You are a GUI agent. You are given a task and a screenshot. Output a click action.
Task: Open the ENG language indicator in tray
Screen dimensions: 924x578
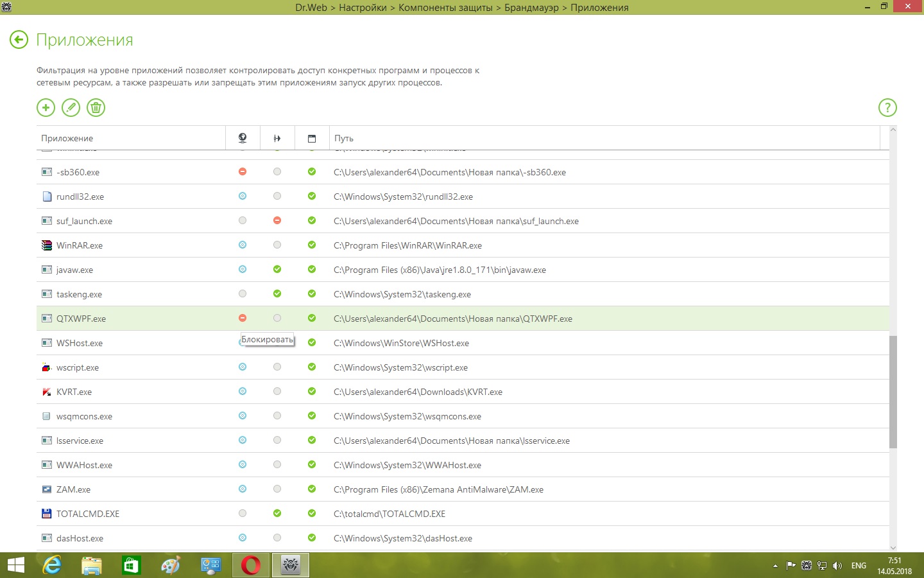pos(859,566)
